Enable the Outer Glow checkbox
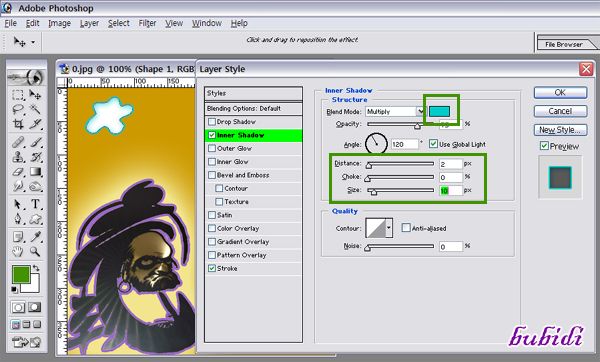This screenshot has width=600, height=362. [x=212, y=148]
